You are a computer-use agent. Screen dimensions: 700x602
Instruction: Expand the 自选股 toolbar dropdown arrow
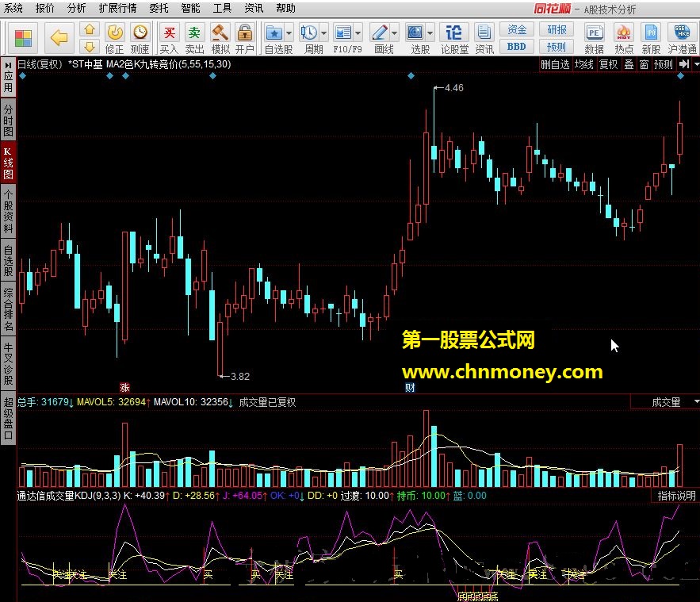tap(289, 33)
